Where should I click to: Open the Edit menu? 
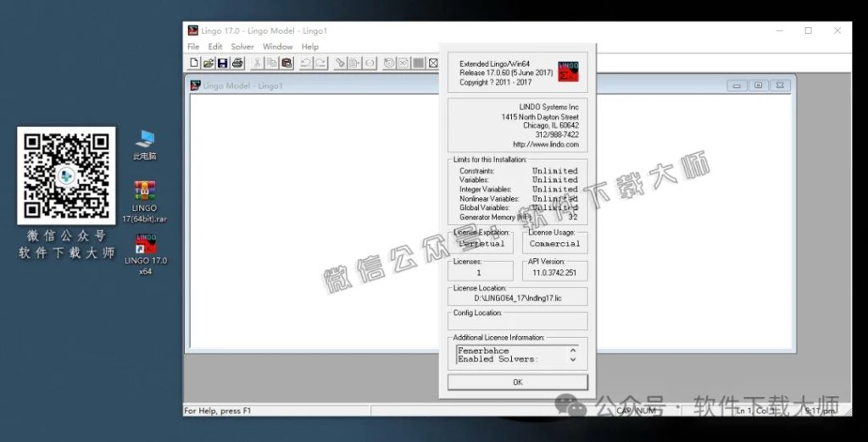(215, 47)
